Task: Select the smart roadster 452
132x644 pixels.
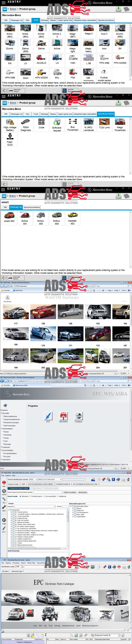Action: [72, 218]
